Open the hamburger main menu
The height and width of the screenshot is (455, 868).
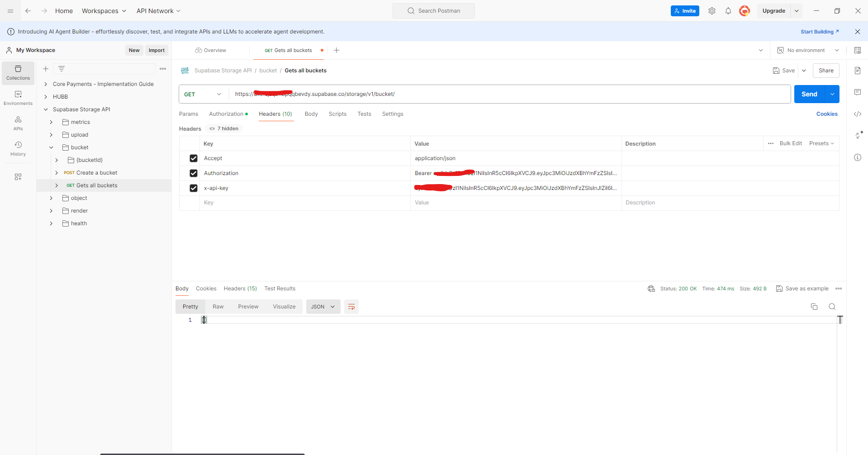10,11
